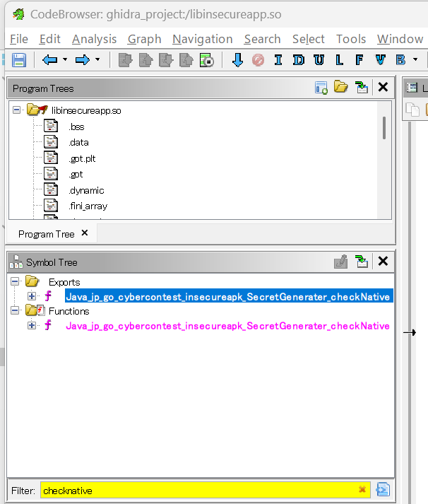Select the Exports folder
The height and width of the screenshot is (504, 428).
coord(64,282)
